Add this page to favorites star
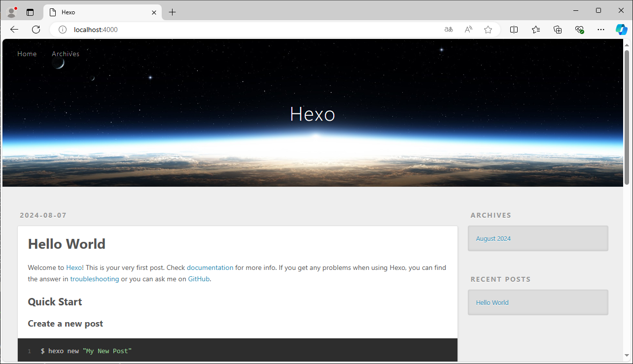The image size is (633, 364). [488, 30]
